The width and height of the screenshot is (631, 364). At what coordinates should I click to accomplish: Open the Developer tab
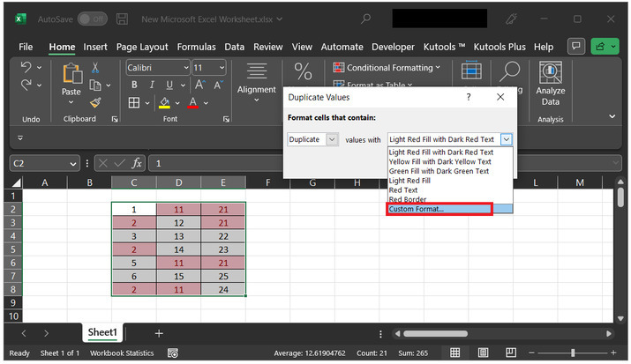[x=393, y=47]
